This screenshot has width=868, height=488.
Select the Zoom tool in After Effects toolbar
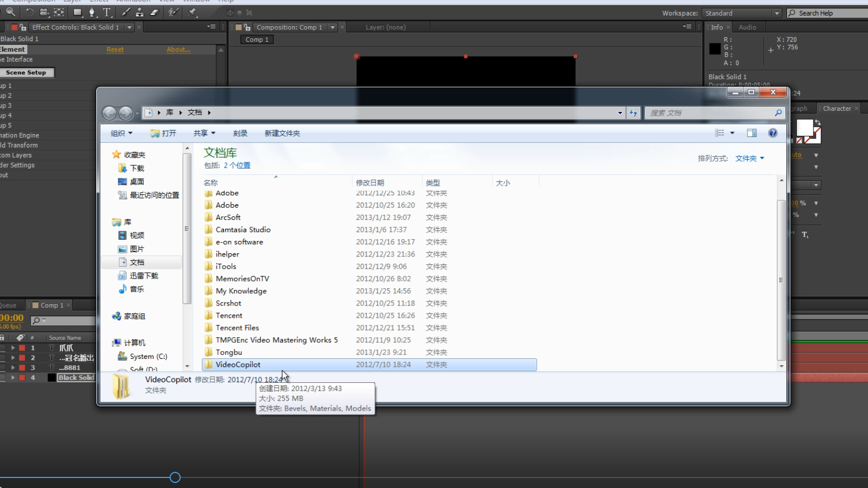(11, 12)
